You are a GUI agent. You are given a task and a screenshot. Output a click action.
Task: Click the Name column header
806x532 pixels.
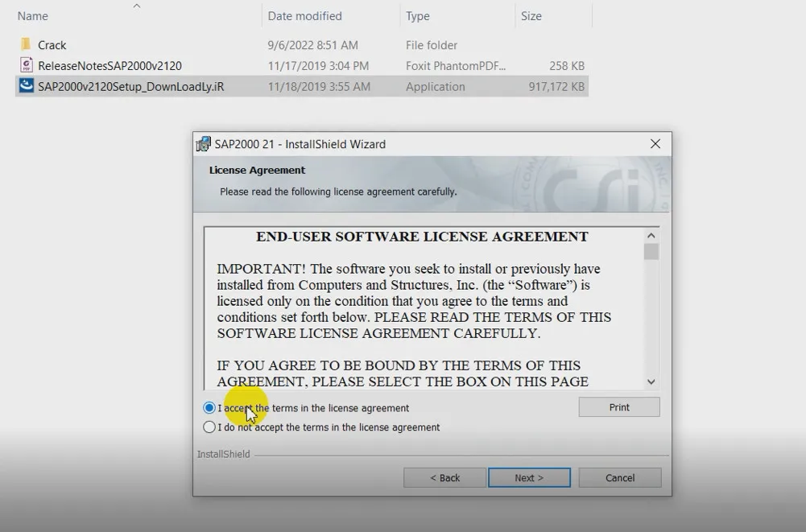click(x=32, y=15)
